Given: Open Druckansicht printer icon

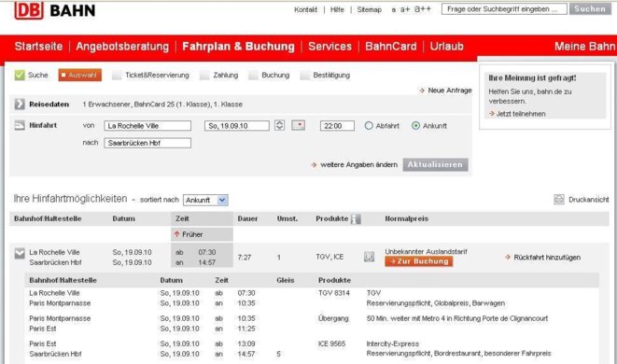Looking at the screenshot, I should (x=559, y=200).
